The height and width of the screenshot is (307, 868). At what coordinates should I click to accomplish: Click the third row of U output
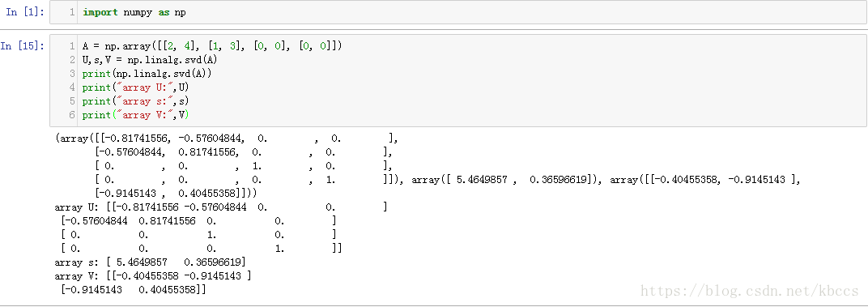click(198, 234)
